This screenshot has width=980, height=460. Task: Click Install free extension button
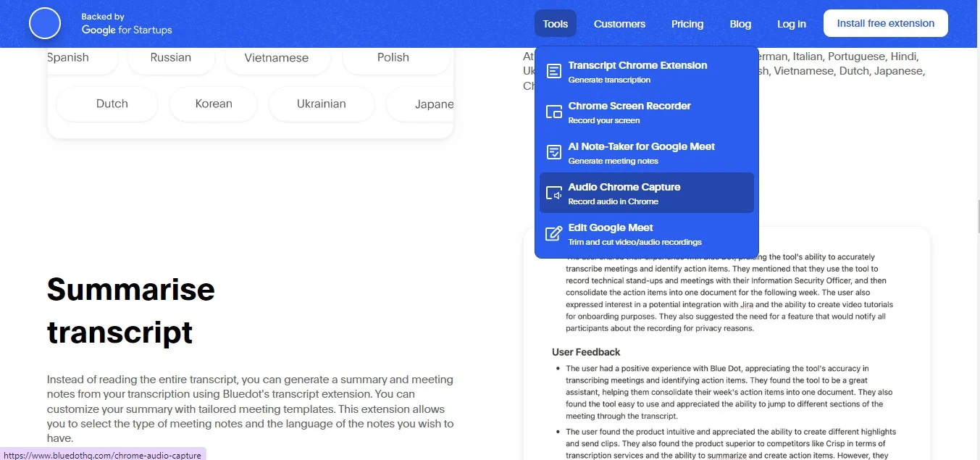886,23
